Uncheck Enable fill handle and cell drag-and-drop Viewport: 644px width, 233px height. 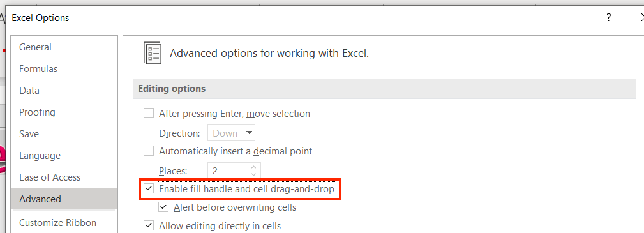pyautogui.click(x=149, y=189)
